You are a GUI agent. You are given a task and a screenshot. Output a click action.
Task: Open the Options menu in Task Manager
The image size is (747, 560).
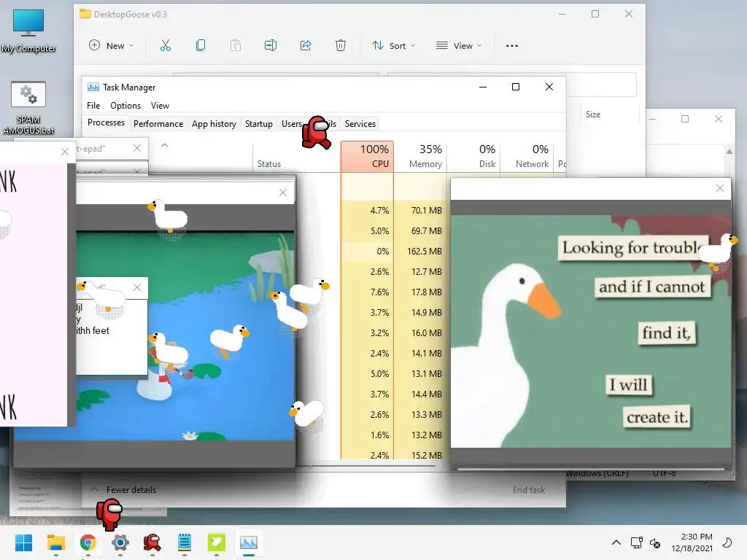click(x=125, y=106)
